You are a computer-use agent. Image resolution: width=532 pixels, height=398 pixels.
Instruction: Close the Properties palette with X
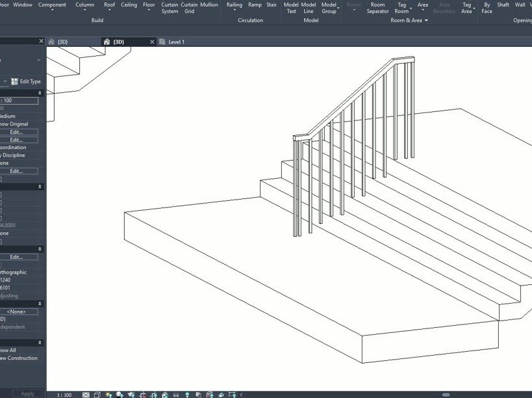pos(41,41)
